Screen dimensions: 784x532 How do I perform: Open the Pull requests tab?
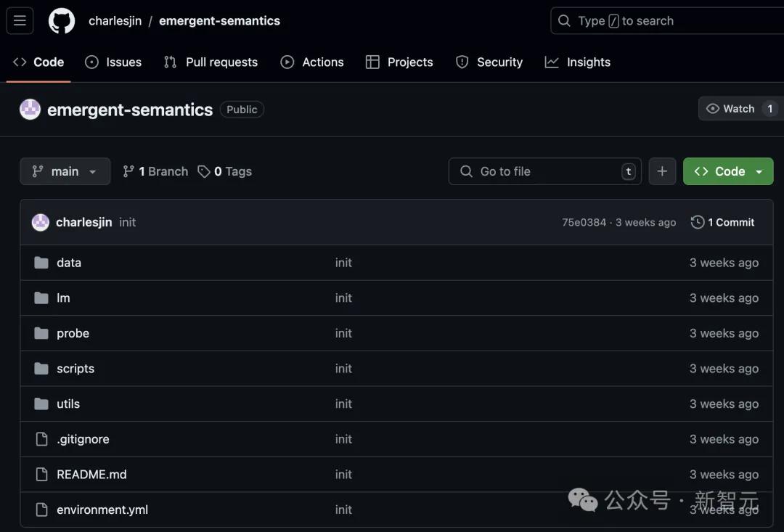(211, 62)
